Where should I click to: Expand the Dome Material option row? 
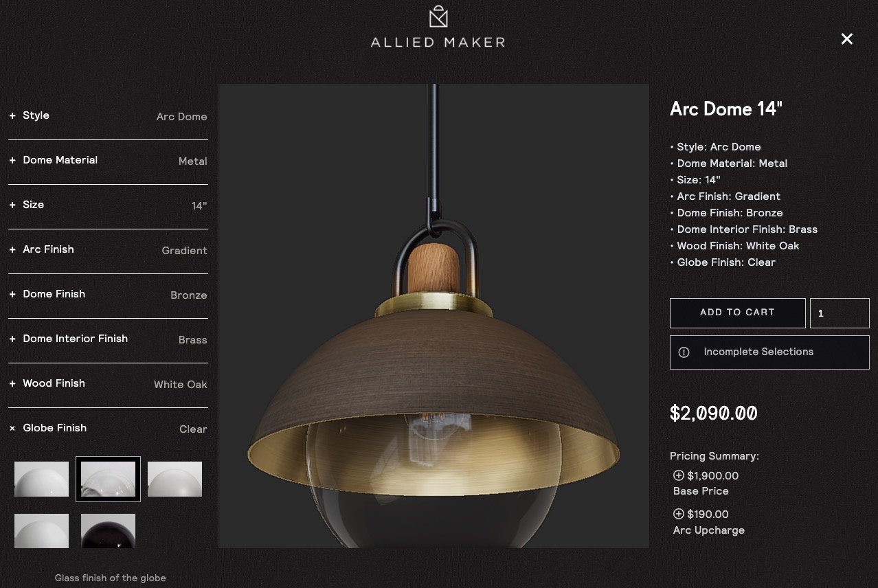[x=108, y=161]
